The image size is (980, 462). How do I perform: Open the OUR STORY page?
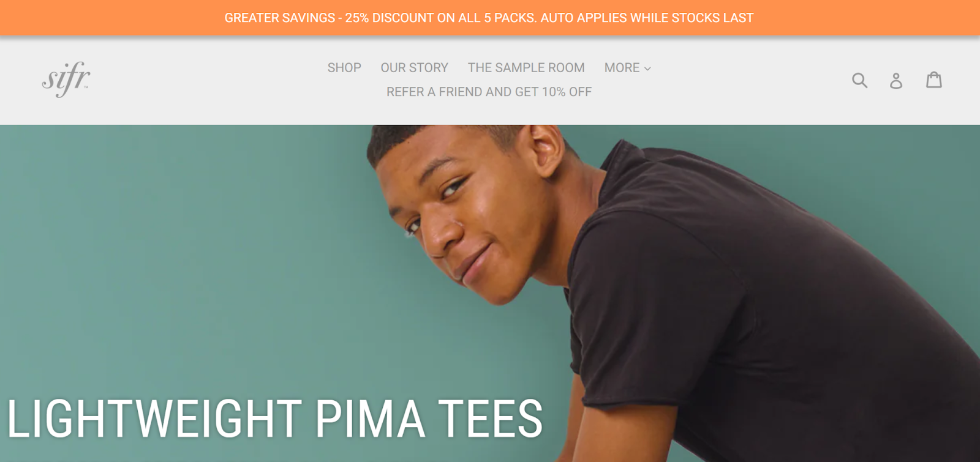[x=415, y=67]
